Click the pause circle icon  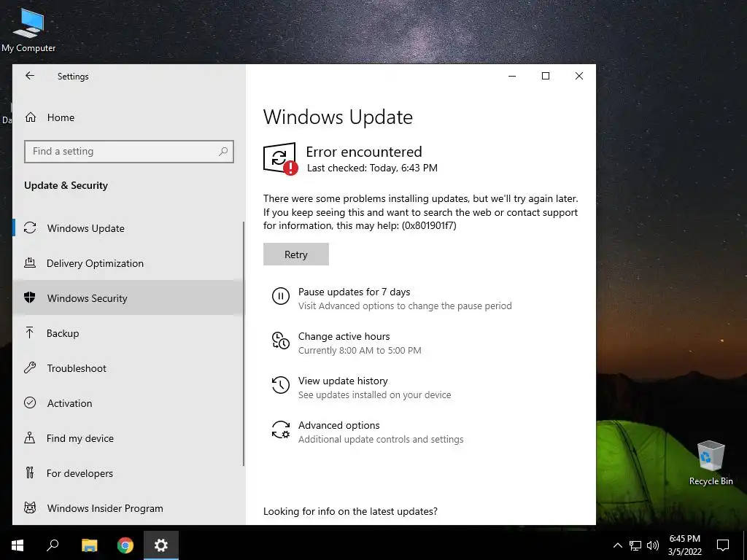point(281,296)
